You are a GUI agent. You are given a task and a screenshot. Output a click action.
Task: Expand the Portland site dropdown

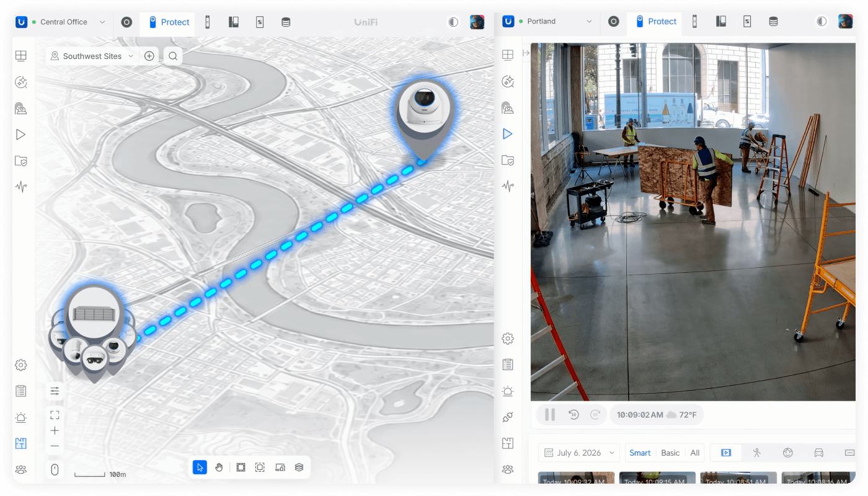click(x=590, y=22)
